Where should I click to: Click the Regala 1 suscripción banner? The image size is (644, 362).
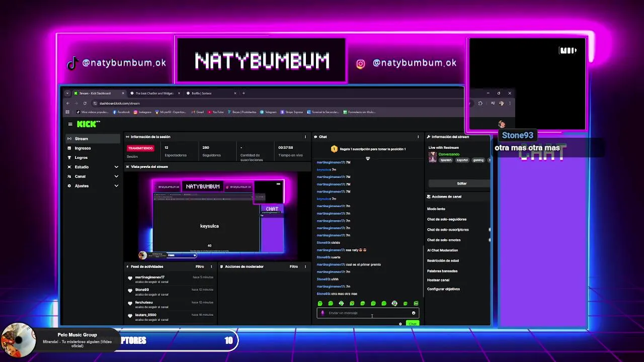tap(368, 149)
